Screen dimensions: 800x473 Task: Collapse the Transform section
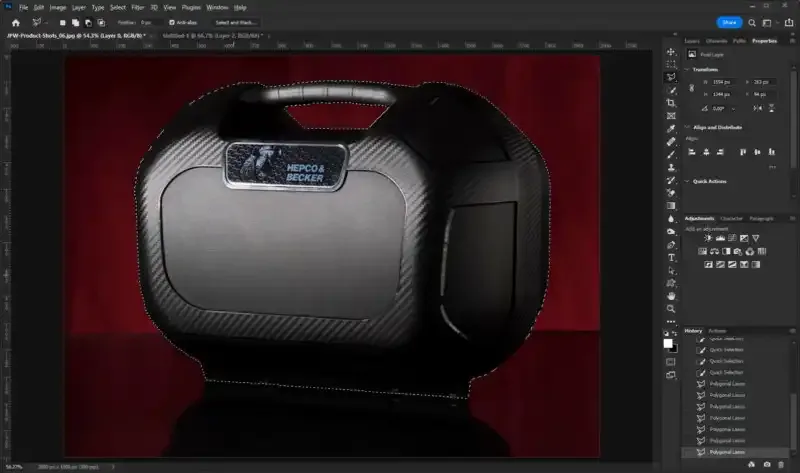pyautogui.click(x=688, y=69)
